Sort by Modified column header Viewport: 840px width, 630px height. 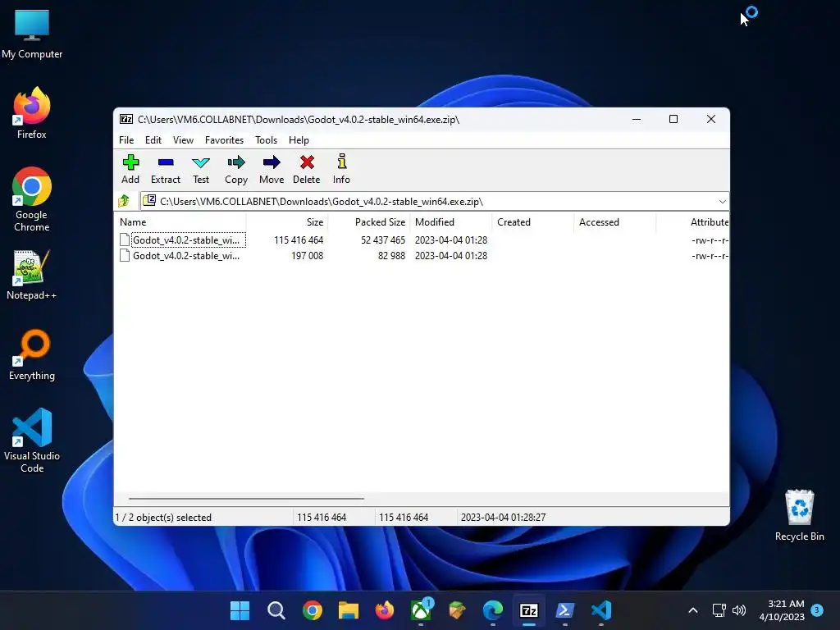[x=451, y=221]
